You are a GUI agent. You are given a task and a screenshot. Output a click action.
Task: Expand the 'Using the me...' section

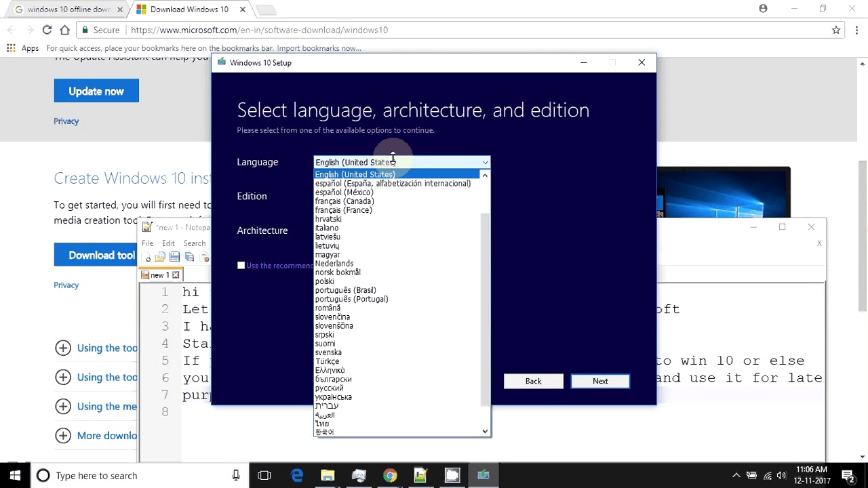point(96,406)
